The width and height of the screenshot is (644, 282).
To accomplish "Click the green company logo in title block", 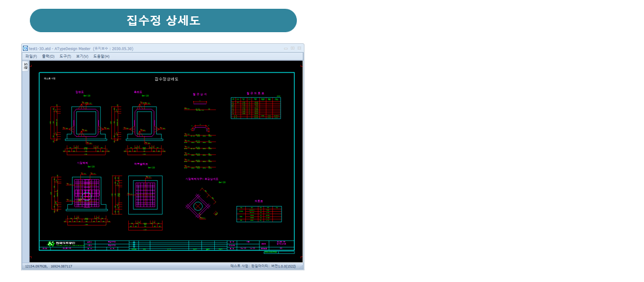I will (52, 244).
